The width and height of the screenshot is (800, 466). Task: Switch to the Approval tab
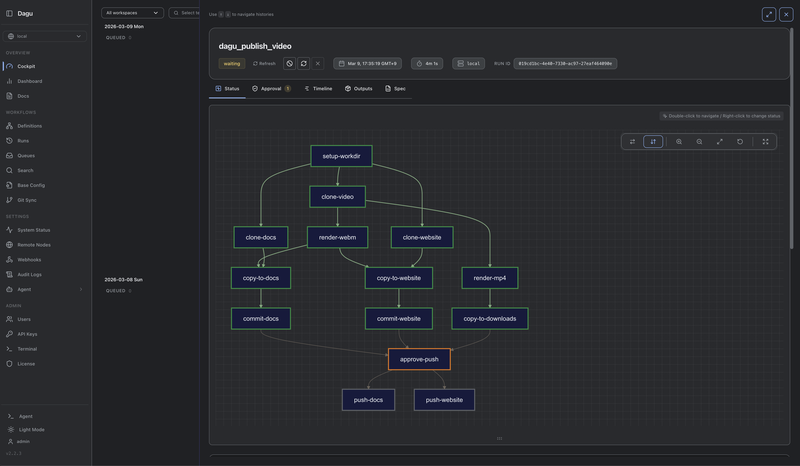click(271, 89)
